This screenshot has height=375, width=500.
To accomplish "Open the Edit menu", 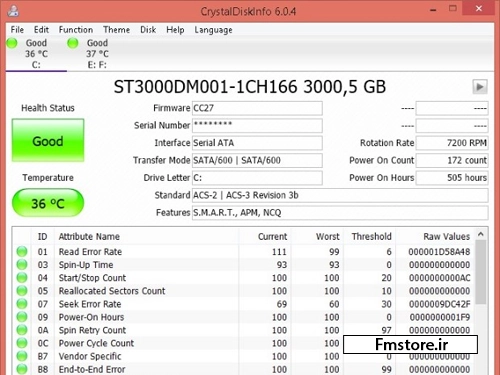I will coord(41,30).
